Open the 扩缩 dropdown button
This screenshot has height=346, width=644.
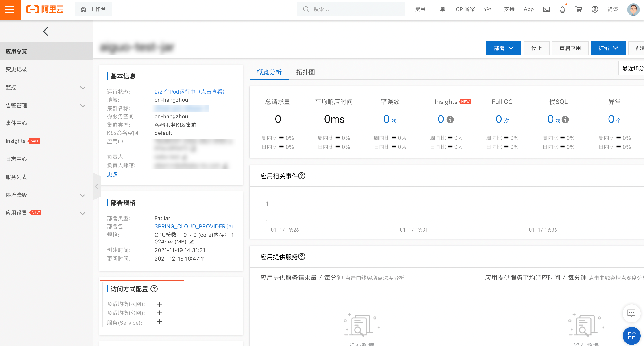coord(608,48)
